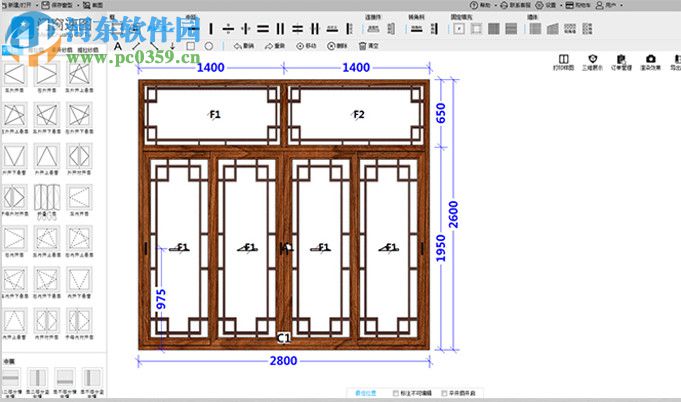Select the division-sign mullion icon
This screenshot has height=402, width=681.
228,29
